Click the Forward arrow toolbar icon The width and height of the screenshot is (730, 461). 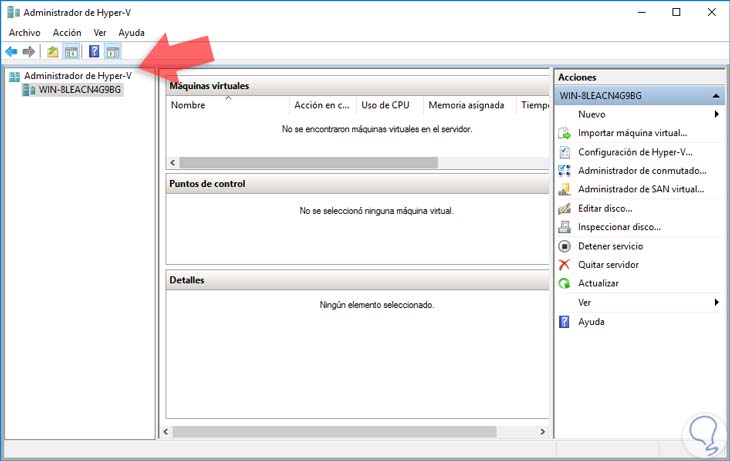[29, 52]
